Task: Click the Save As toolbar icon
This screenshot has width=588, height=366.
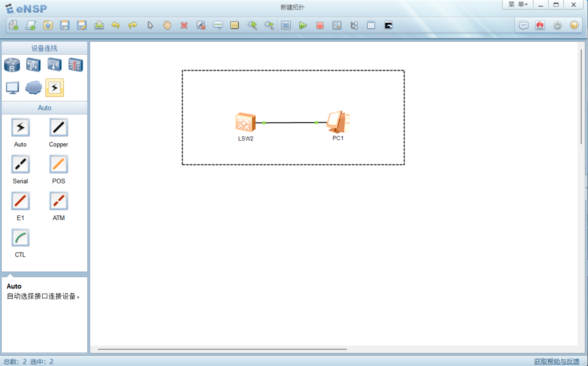Action: [82, 25]
